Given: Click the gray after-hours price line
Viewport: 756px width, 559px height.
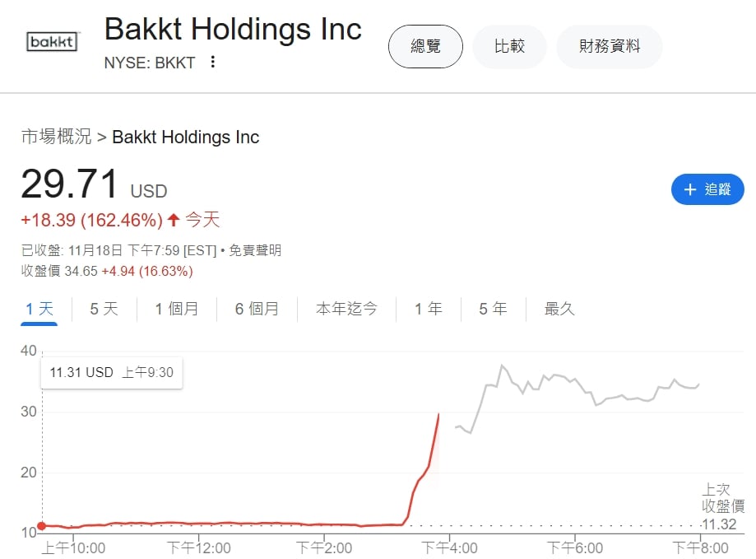Looking at the screenshot, I should coord(576,384).
